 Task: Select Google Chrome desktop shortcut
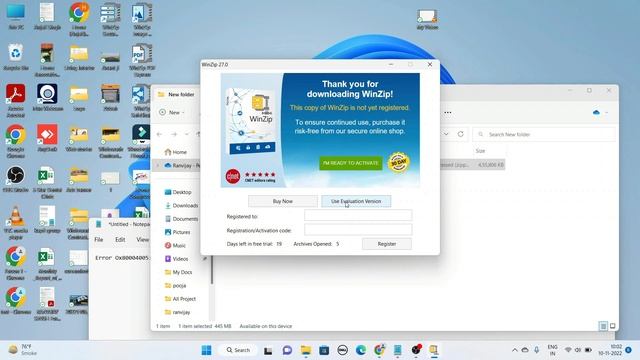[x=16, y=142]
